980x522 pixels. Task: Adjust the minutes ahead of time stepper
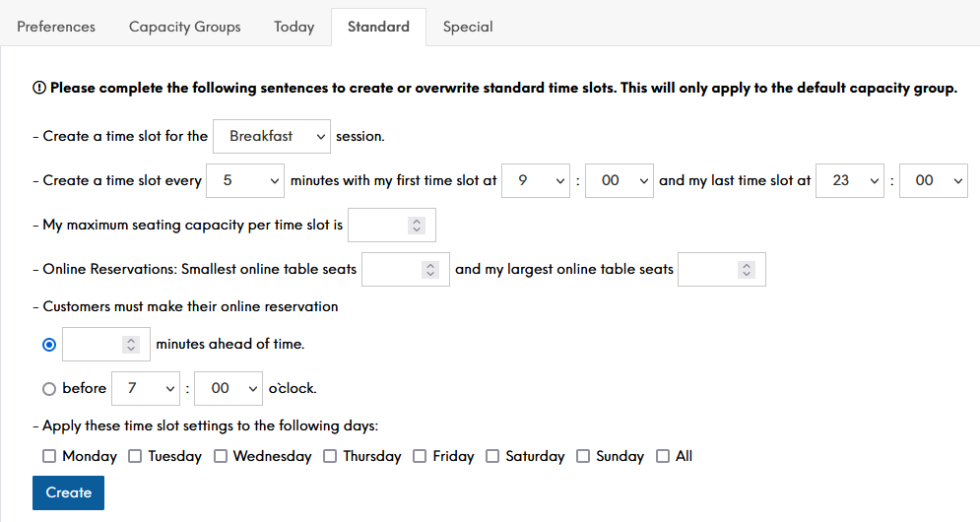(131, 345)
